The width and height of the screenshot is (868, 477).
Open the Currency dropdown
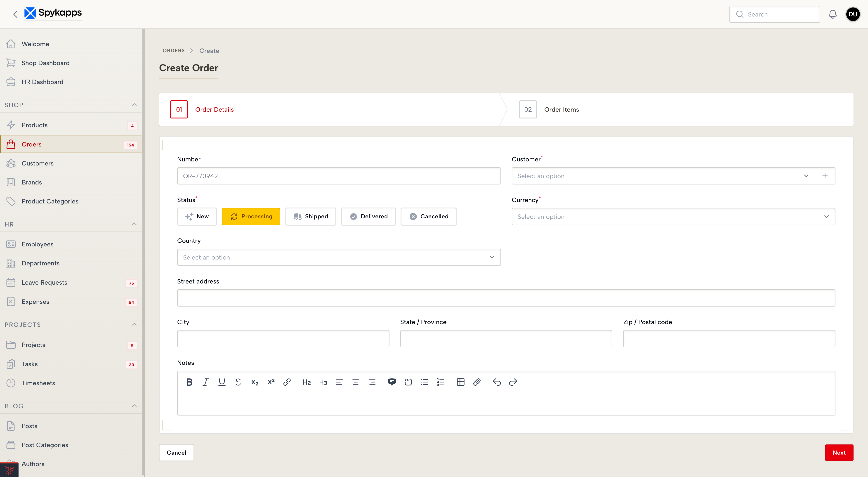673,217
